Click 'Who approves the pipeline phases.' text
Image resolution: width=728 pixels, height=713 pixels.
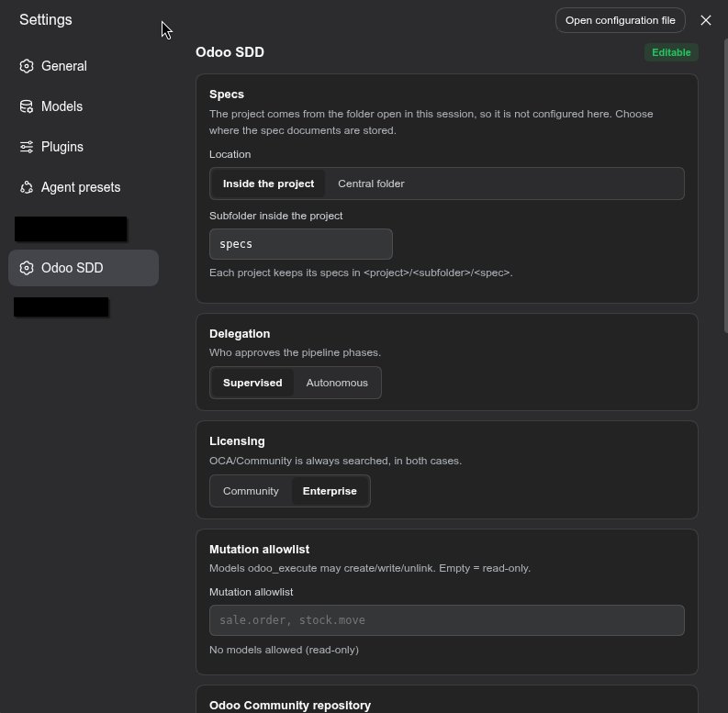pyautogui.click(x=295, y=352)
